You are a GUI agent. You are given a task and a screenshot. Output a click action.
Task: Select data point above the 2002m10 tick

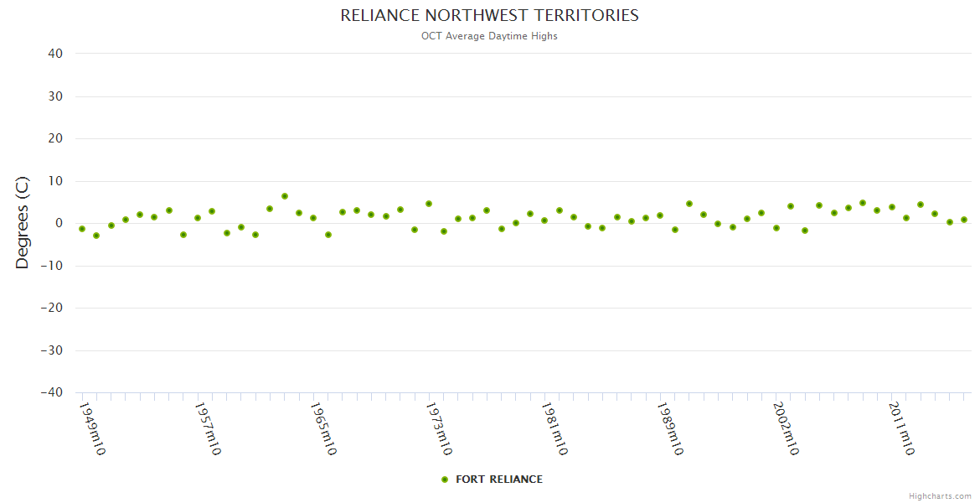point(776,228)
